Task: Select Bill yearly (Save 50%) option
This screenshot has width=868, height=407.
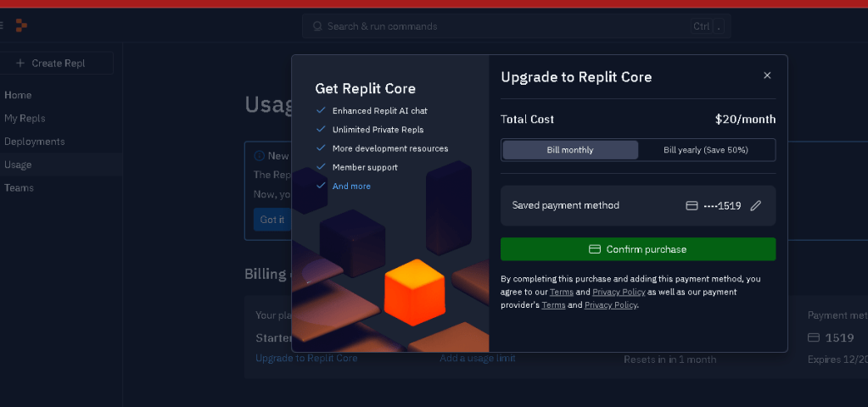Action: (706, 150)
